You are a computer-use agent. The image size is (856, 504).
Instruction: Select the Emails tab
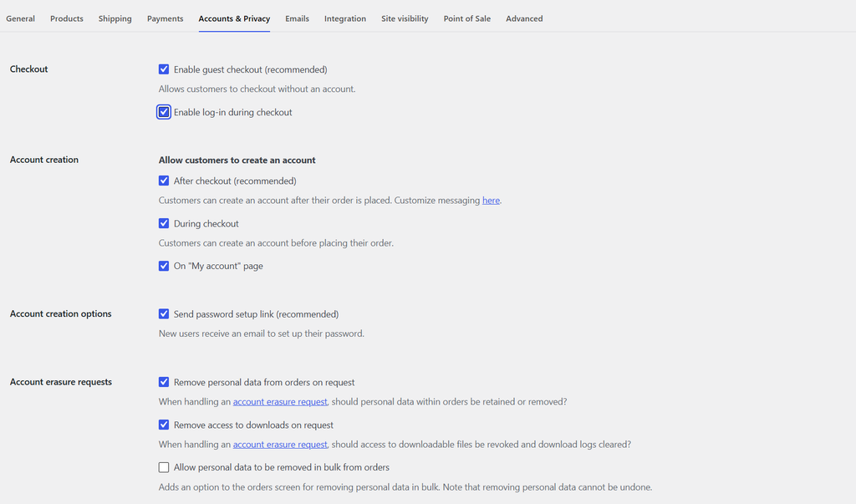[297, 18]
